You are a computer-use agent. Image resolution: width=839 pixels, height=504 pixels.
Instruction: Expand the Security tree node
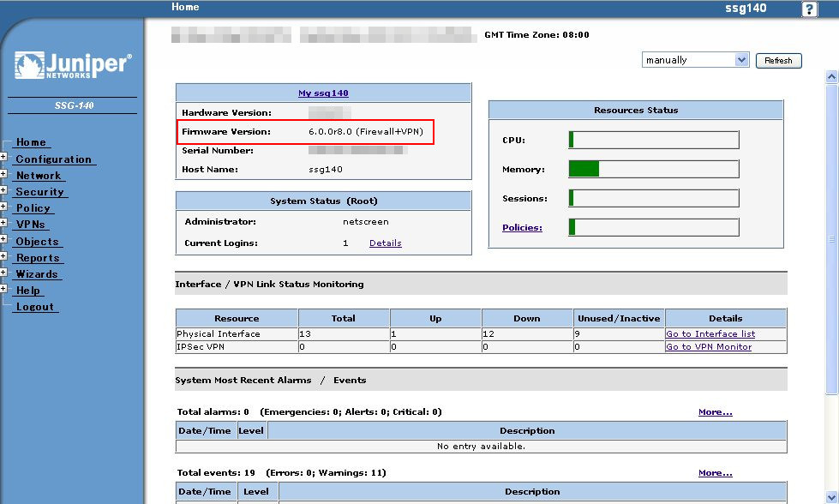click(3, 190)
